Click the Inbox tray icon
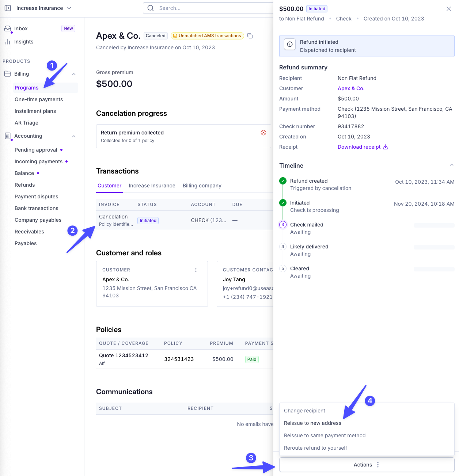 click(x=8, y=28)
